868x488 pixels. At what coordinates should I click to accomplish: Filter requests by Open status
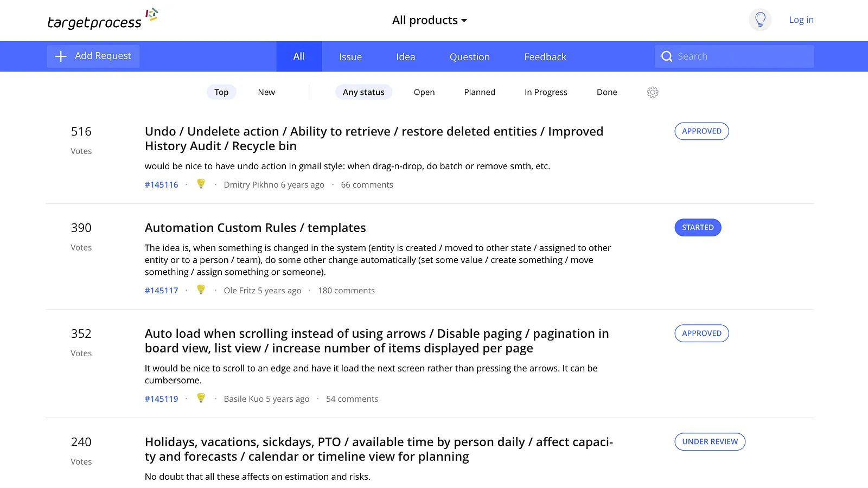(424, 92)
